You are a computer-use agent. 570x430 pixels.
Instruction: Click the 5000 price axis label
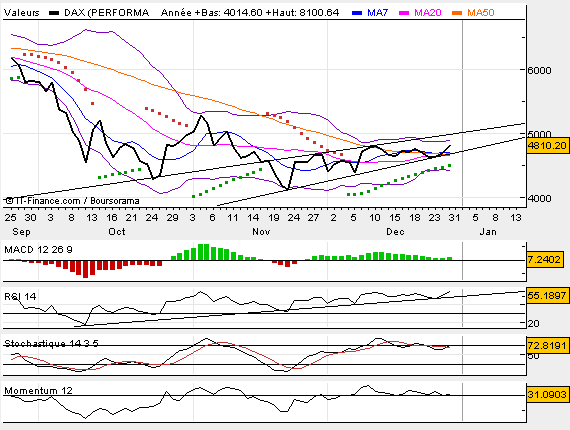(539, 134)
